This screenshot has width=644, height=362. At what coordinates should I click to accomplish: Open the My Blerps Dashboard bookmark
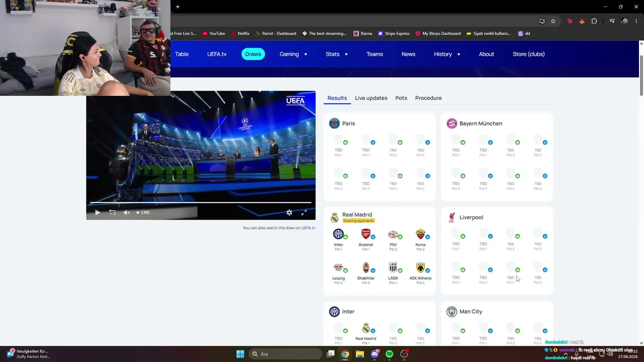pyautogui.click(x=438, y=34)
